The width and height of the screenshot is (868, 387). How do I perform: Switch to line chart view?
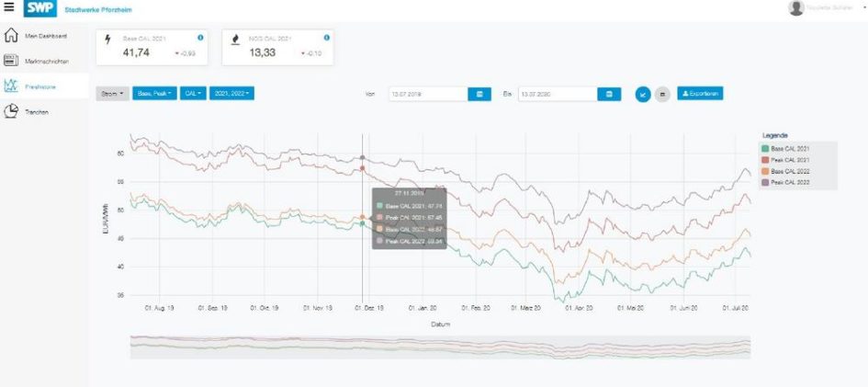tap(643, 94)
